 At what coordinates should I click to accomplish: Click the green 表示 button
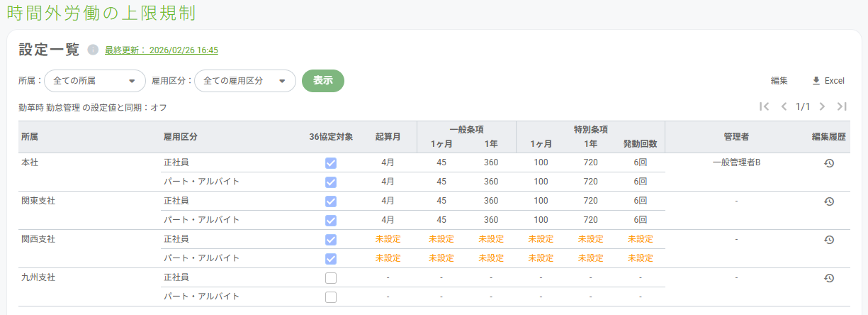(323, 81)
